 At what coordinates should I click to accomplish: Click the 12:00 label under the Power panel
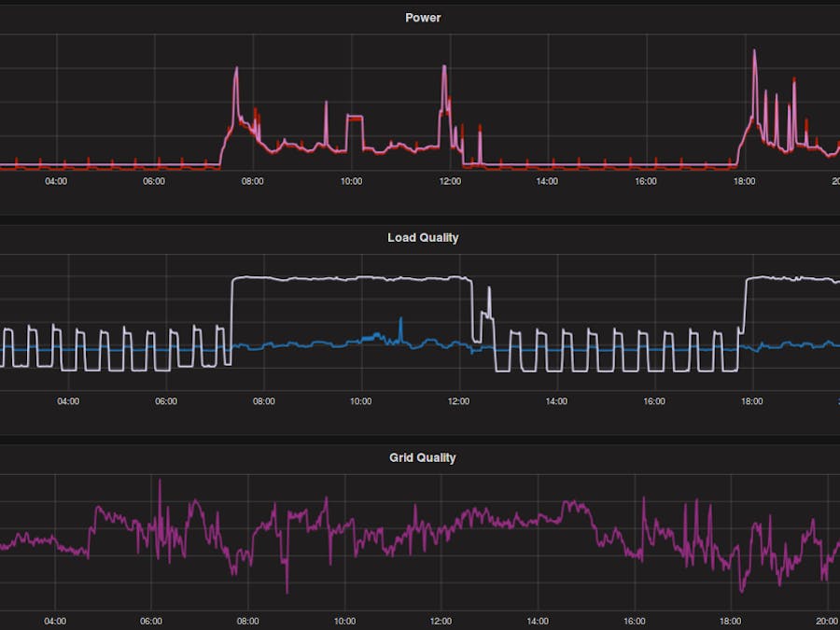(449, 182)
